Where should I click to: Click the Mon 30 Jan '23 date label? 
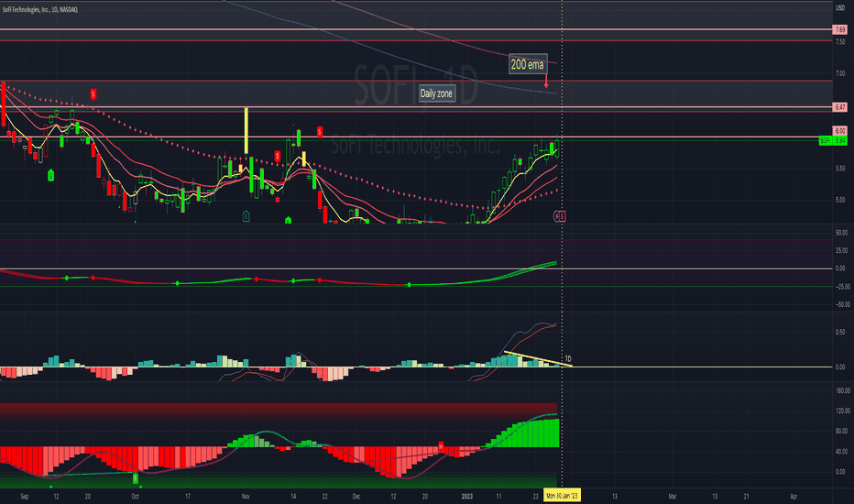pos(562,496)
